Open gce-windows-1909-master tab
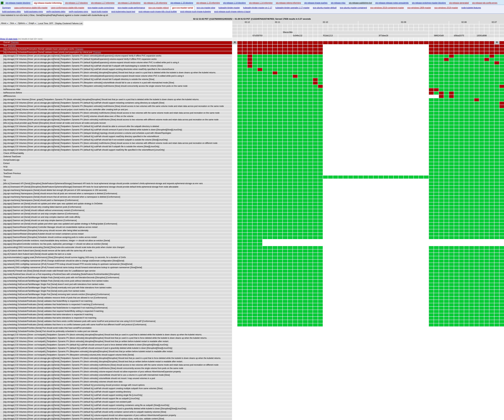Viewport: 504px width, 420px height. coord(419,8)
